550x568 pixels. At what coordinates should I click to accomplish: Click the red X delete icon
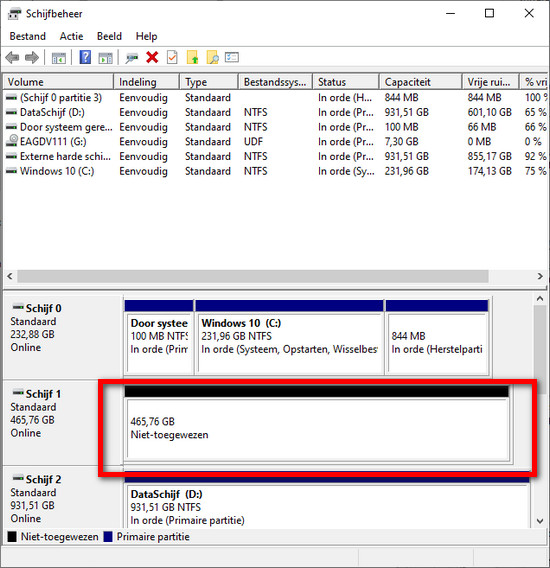pyautogui.click(x=152, y=58)
